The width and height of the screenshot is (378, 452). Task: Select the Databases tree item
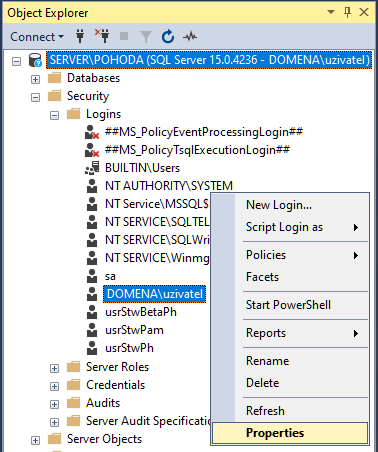[x=93, y=78]
